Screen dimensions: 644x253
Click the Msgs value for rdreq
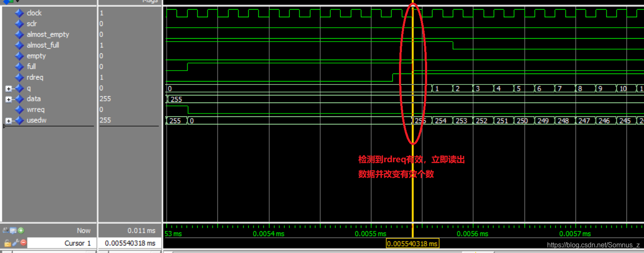102,77
